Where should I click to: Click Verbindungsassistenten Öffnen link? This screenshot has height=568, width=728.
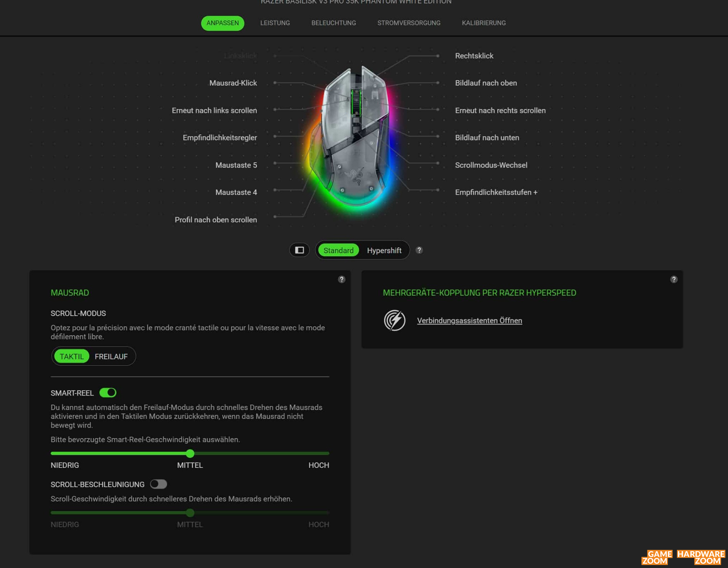470,320
